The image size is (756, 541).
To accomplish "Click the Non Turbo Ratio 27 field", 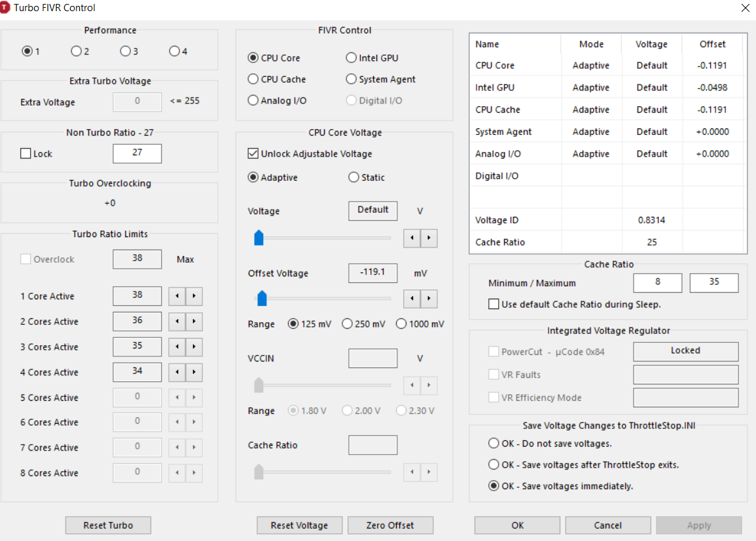I will click(137, 153).
